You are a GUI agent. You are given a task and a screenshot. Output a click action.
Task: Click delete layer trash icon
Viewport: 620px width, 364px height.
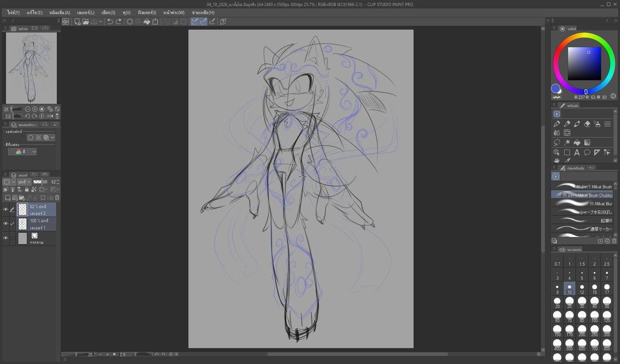click(x=57, y=197)
